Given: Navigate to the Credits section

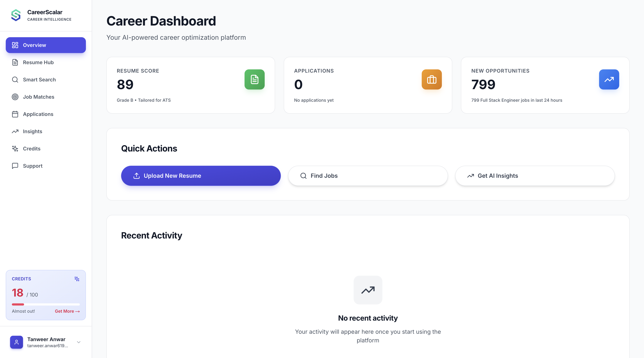Looking at the screenshot, I should point(31,148).
